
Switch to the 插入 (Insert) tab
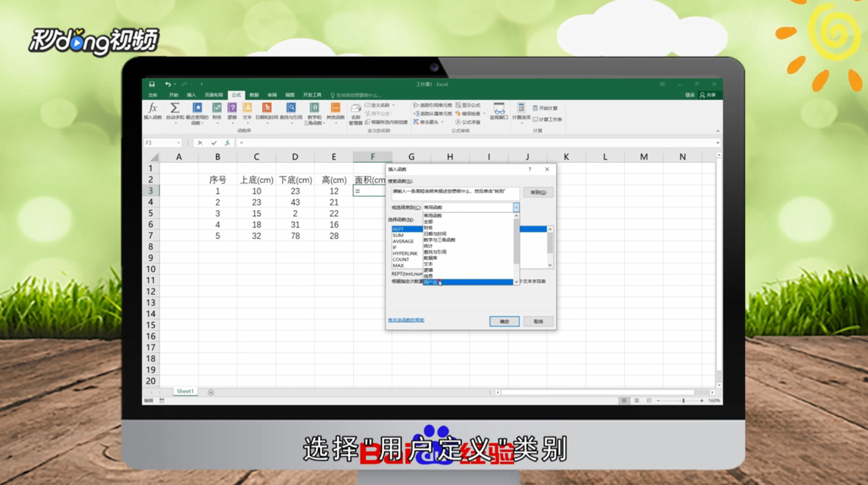click(x=192, y=95)
